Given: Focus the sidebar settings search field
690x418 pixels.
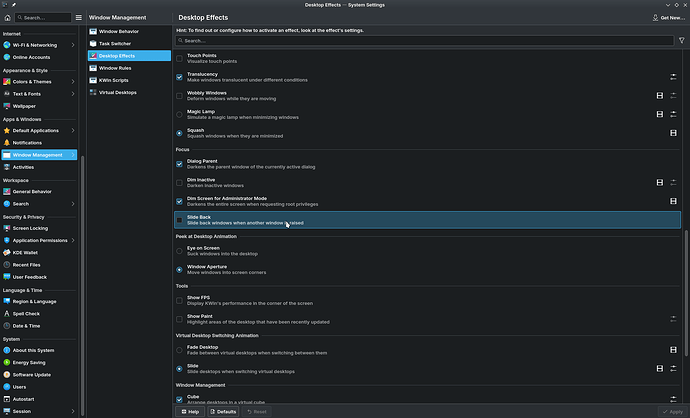Looking at the screenshot, I should click(43, 18).
